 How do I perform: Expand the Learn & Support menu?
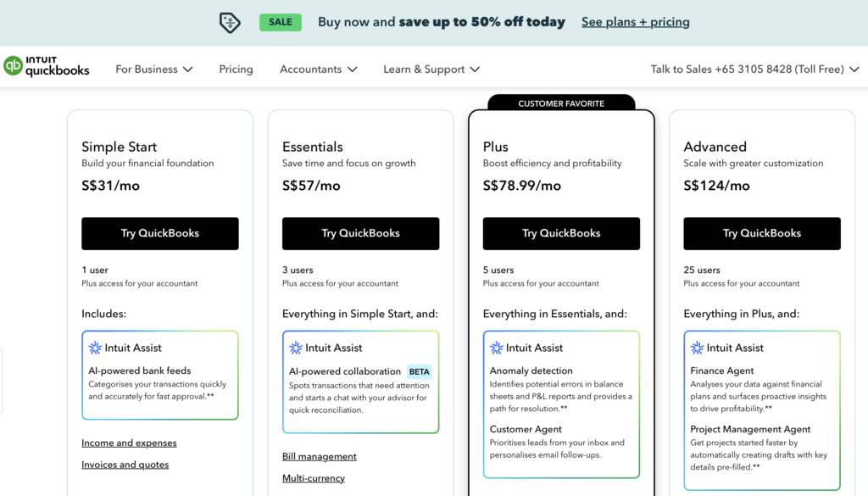pyautogui.click(x=431, y=70)
